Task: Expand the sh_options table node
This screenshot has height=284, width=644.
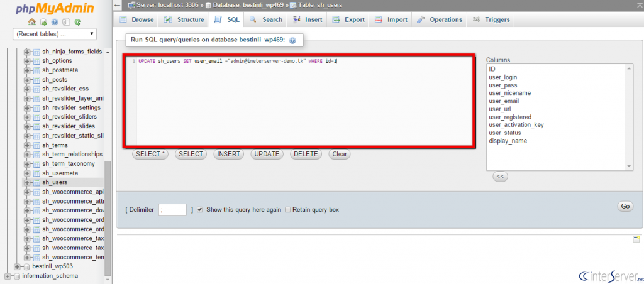Action: (27, 61)
